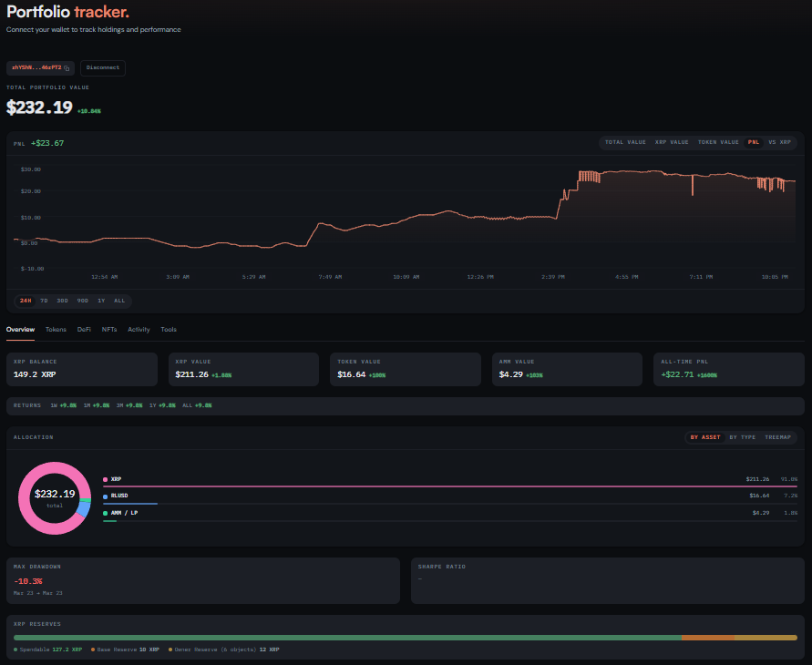Click the XRP Value card

[x=243, y=370]
